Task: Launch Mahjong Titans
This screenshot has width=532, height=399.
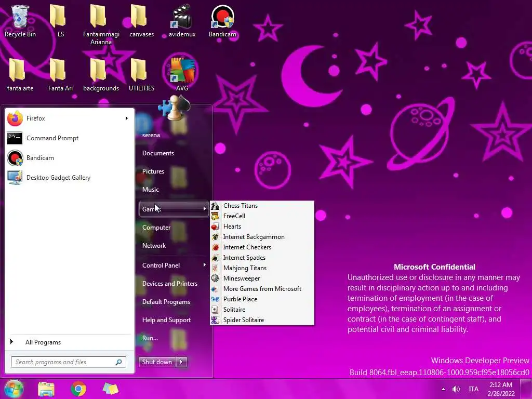Action: click(262, 268)
